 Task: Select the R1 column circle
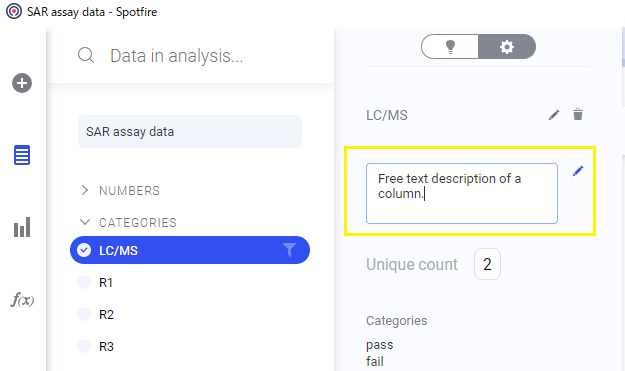tap(84, 282)
